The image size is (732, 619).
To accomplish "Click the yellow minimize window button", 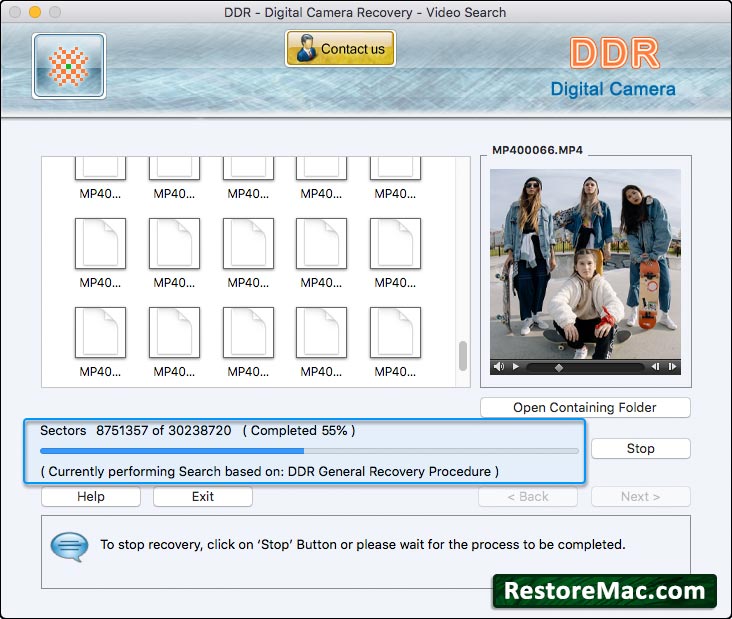I will pos(35,12).
